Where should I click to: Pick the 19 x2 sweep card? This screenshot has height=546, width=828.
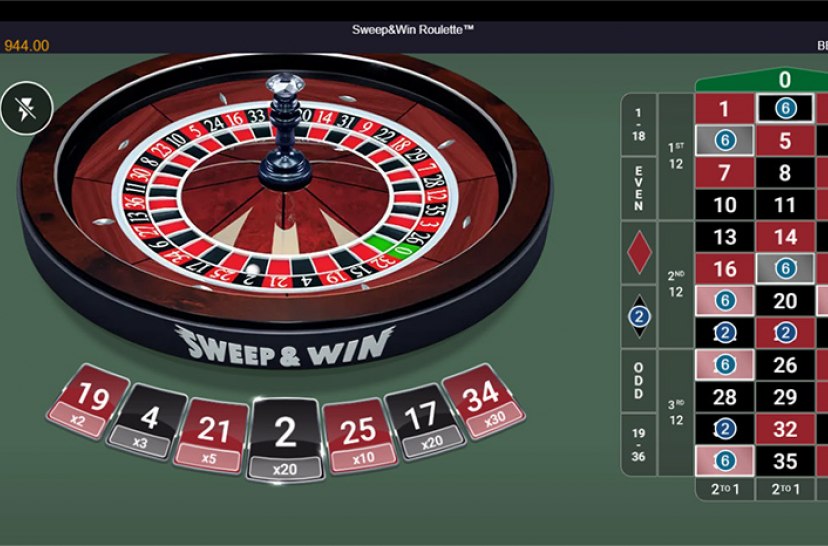pos(89,401)
